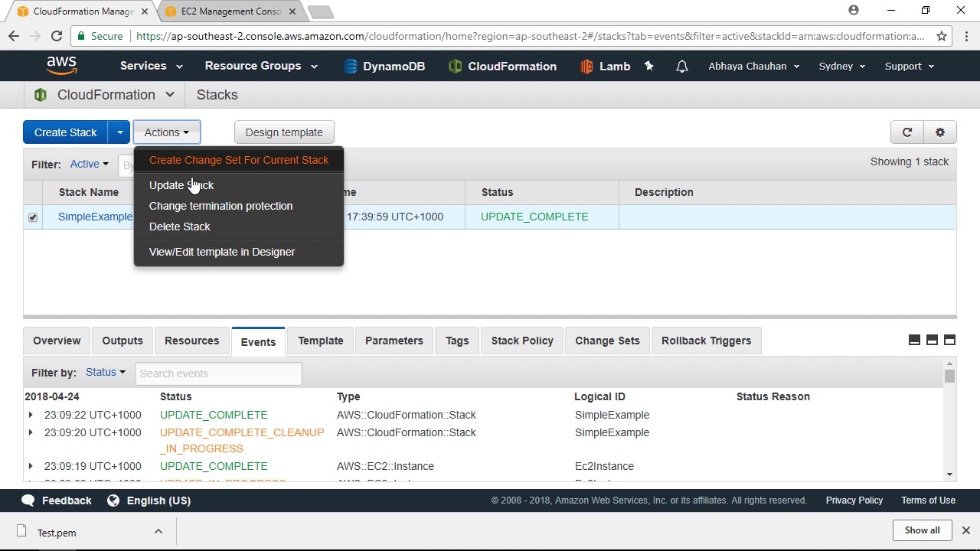
Task: Open the Active filter dropdown
Action: point(89,164)
